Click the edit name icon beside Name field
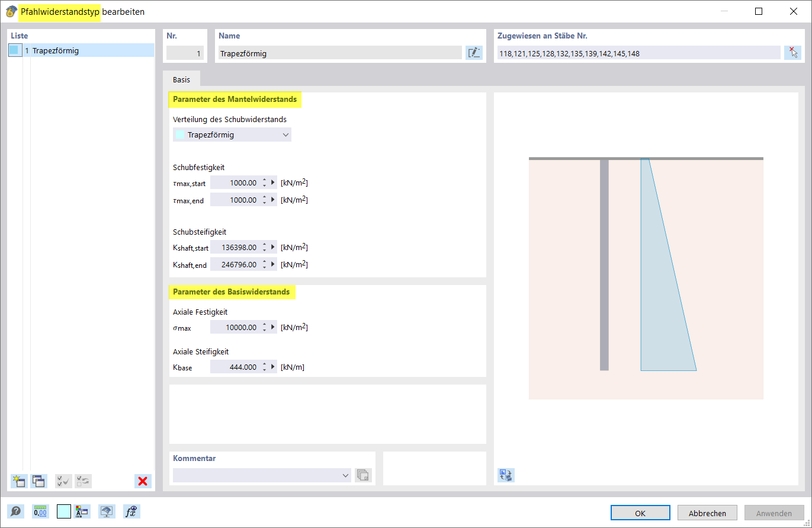This screenshot has height=528, width=812. point(474,53)
